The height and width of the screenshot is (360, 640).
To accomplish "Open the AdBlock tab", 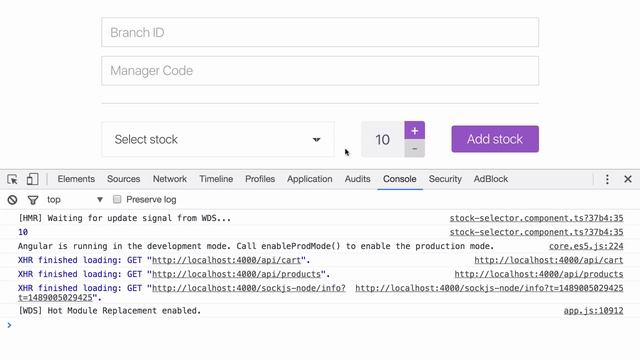I will click(491, 179).
